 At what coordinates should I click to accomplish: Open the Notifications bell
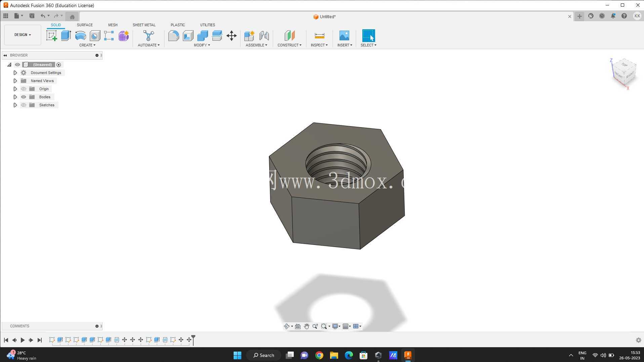click(613, 16)
